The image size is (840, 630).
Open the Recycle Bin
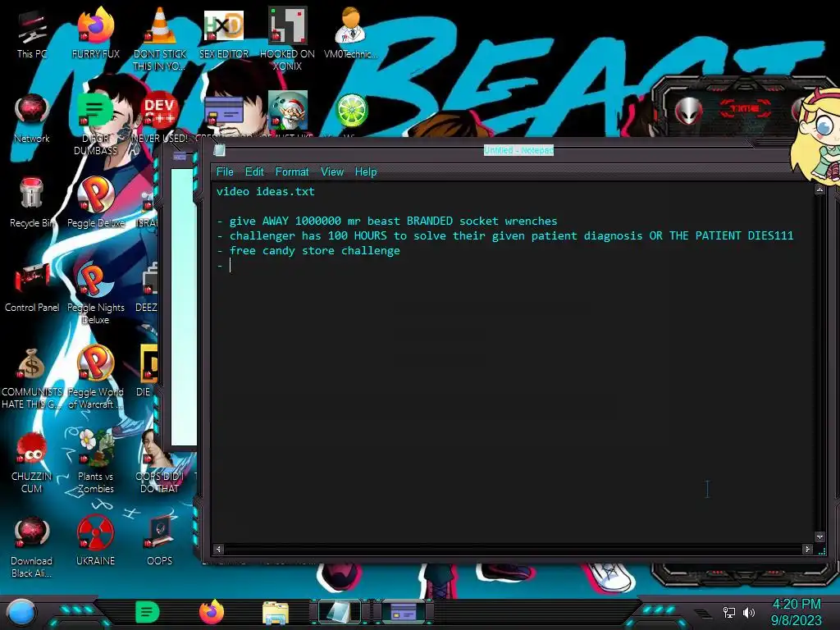point(32,203)
